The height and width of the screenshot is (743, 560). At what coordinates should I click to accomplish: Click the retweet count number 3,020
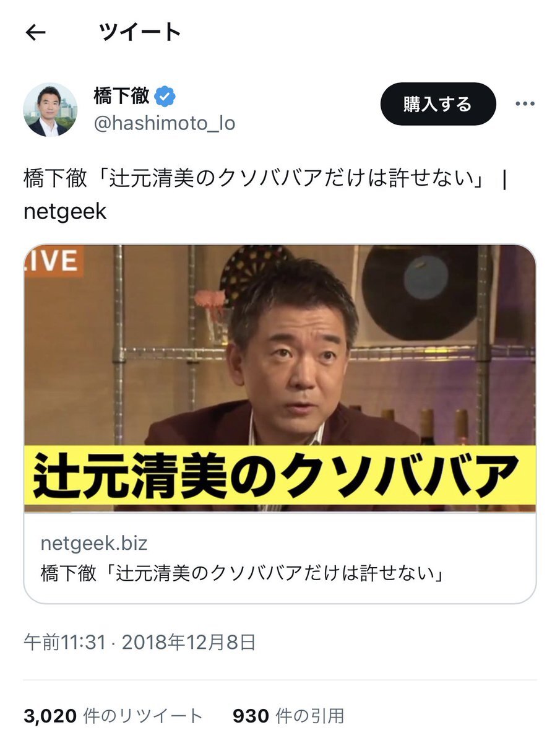point(50,716)
